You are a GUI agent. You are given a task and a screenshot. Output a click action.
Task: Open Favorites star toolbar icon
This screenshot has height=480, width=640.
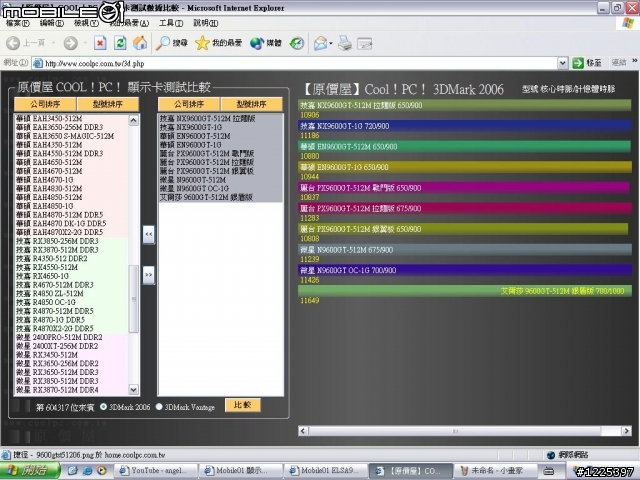tap(202, 43)
